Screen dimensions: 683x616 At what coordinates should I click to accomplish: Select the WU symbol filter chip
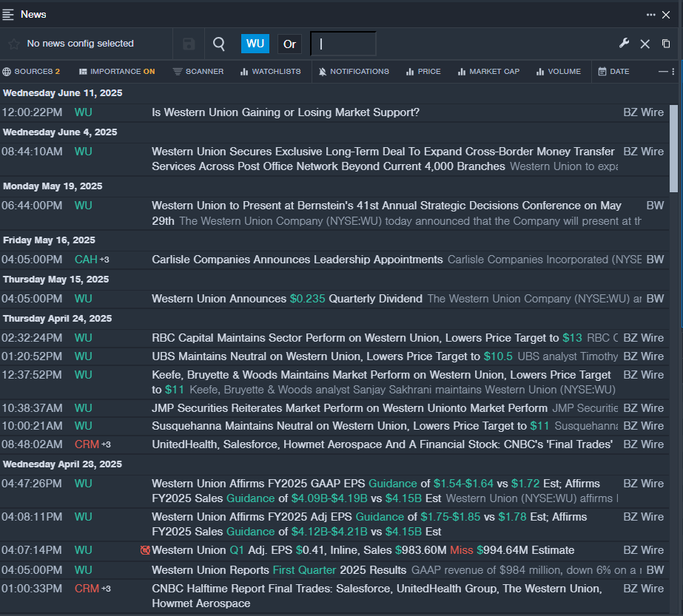pyautogui.click(x=255, y=44)
